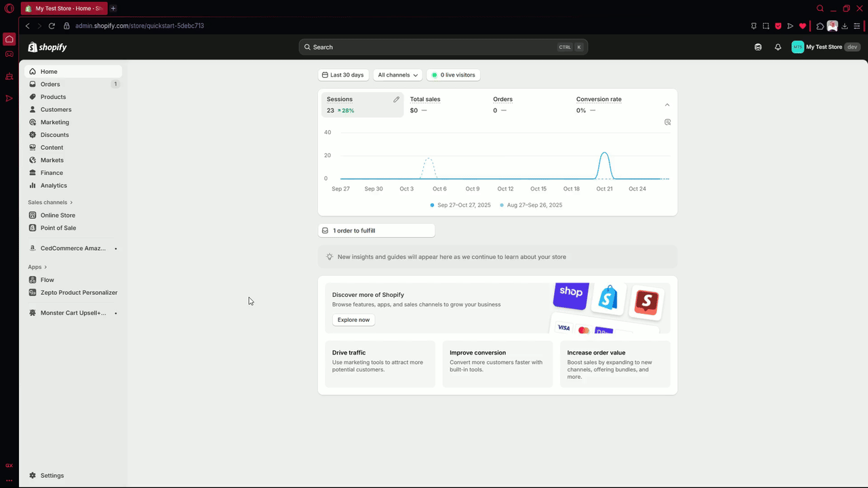Open Monster Cart Upsell app
The image size is (868, 488).
pos(73,313)
